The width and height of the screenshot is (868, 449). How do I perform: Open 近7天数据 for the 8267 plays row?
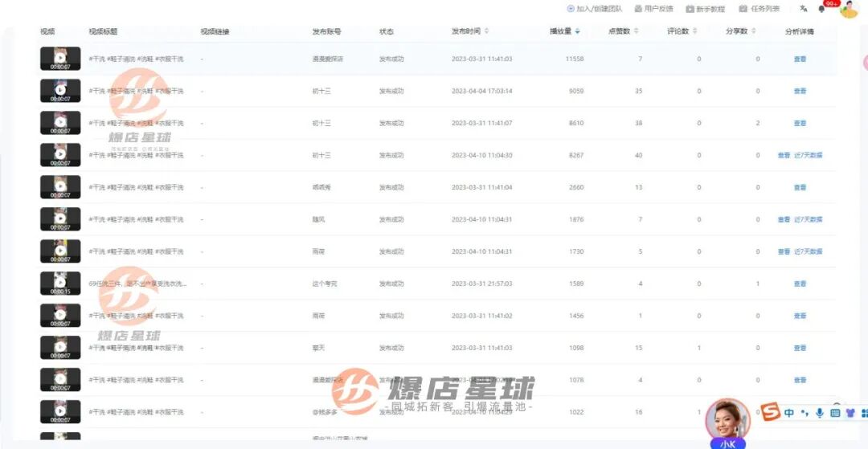click(809, 155)
